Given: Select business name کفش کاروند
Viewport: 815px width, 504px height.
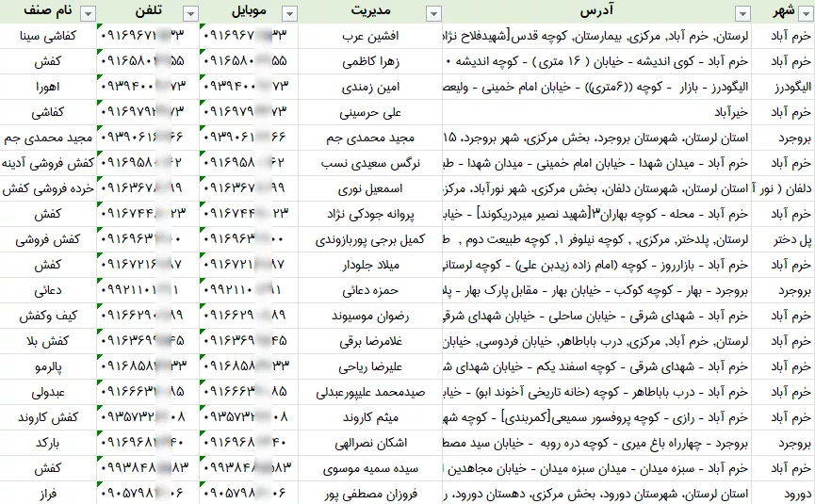Looking at the screenshot, I should [48, 417].
